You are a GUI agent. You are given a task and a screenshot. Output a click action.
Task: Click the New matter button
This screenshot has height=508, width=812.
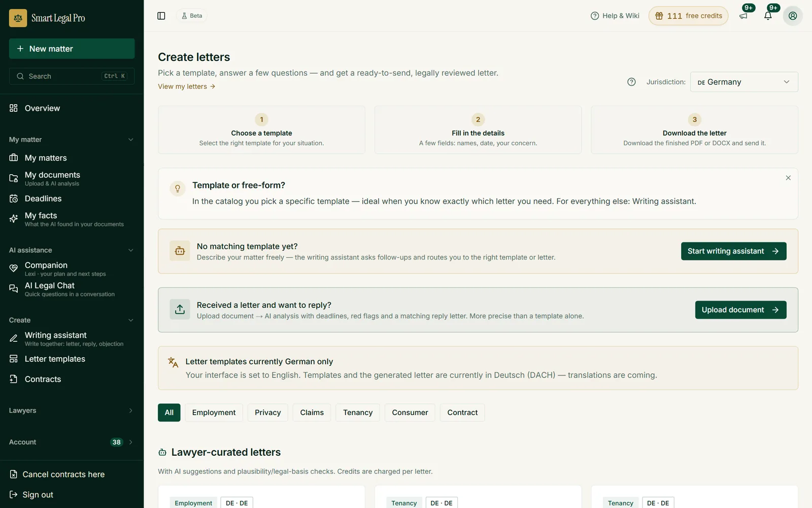72,49
